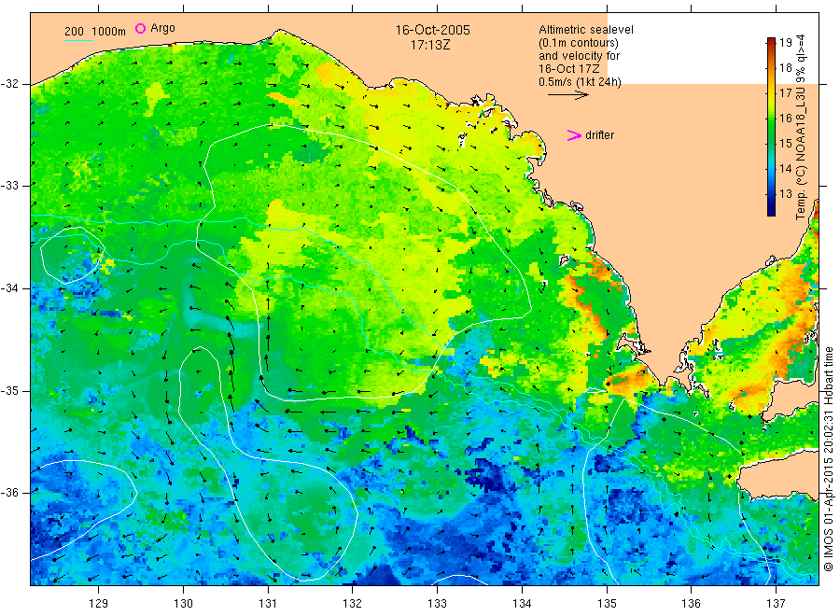The image size is (840, 616).
Task: Click longitude label 132
Action: point(353,604)
